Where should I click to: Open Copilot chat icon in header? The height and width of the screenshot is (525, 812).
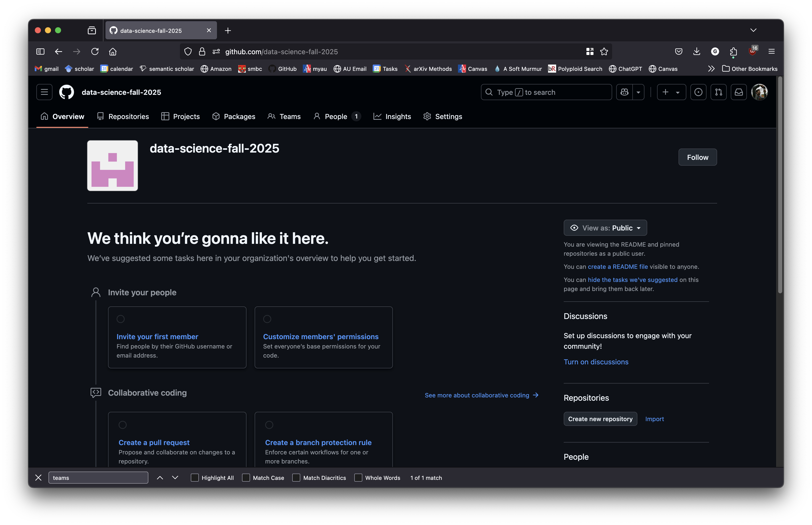coord(625,92)
